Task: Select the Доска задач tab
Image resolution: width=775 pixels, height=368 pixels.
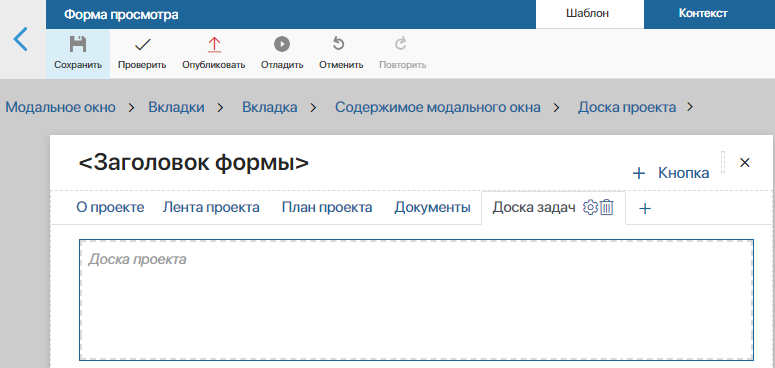Action: (x=534, y=207)
